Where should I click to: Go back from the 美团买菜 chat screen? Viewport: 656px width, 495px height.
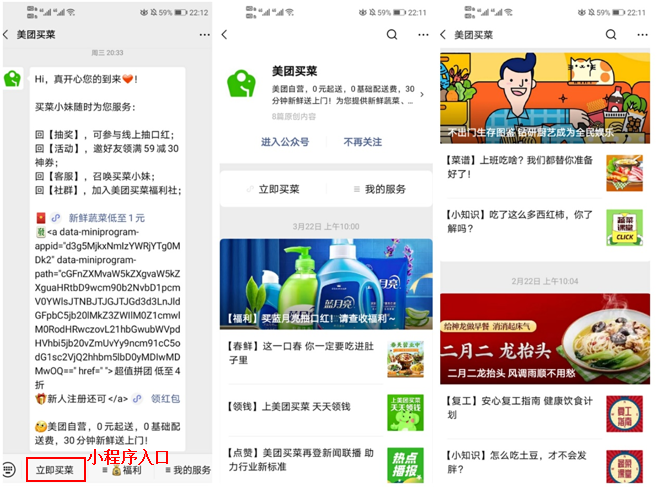6,35
